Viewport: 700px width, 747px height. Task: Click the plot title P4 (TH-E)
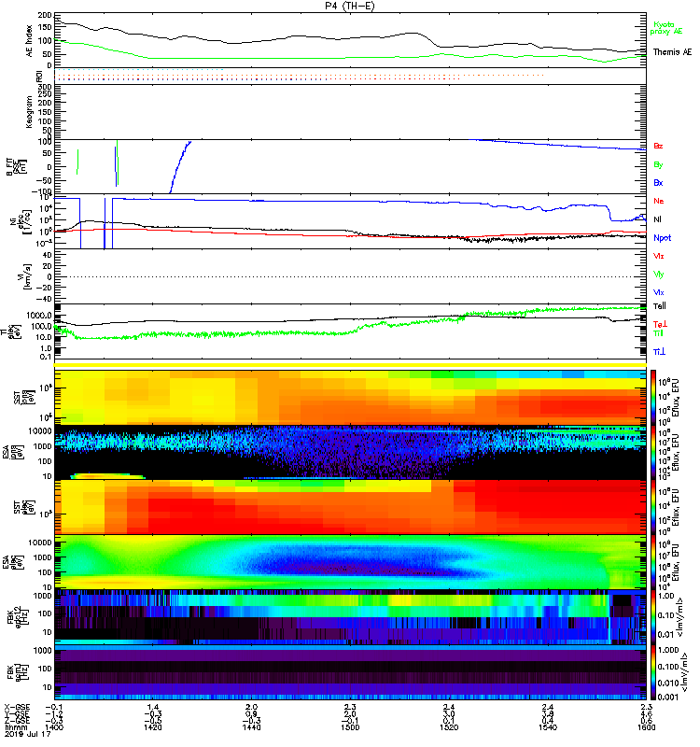(x=350, y=6)
